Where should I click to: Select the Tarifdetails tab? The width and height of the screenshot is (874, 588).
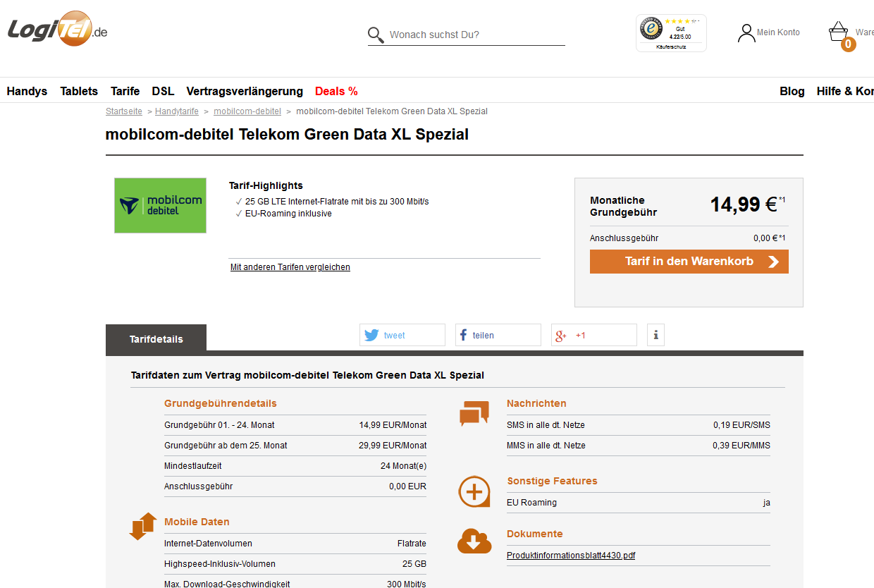(156, 339)
